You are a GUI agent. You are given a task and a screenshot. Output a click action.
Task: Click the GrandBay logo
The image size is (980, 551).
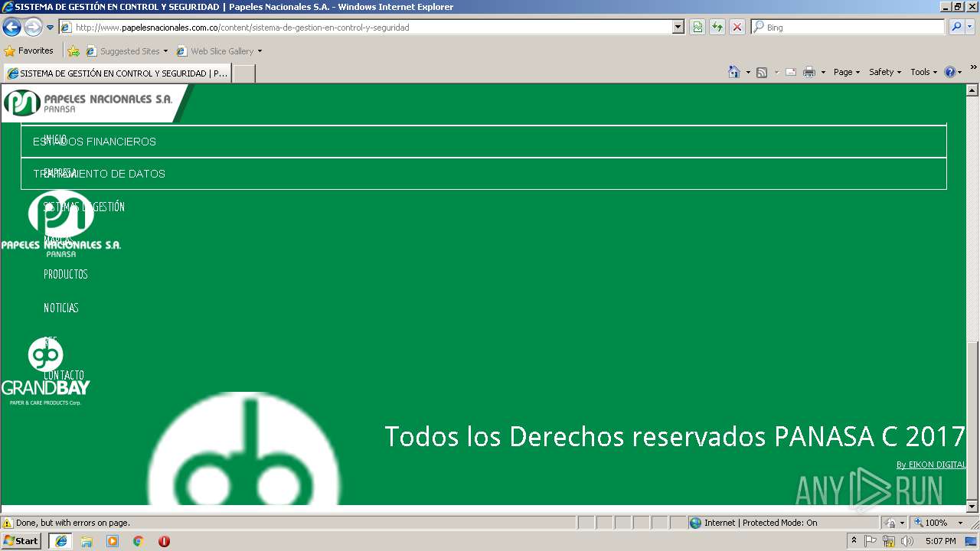pos(46,371)
